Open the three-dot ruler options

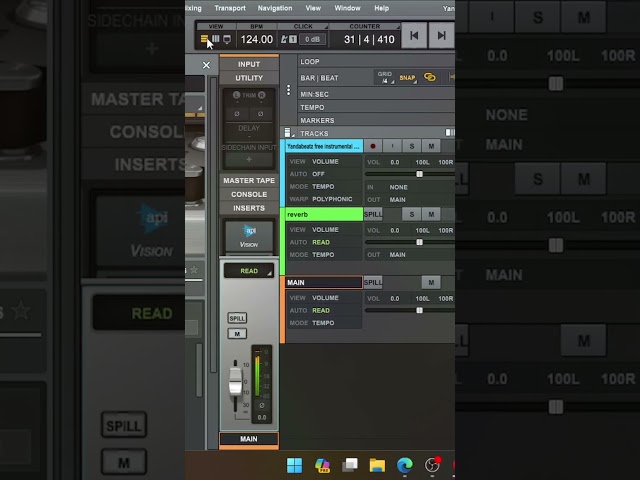coord(289,90)
